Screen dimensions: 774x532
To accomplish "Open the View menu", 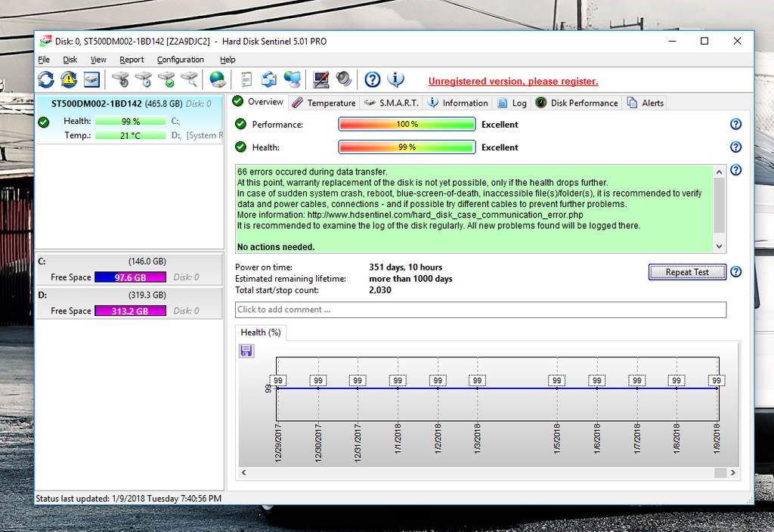I will click(98, 60).
